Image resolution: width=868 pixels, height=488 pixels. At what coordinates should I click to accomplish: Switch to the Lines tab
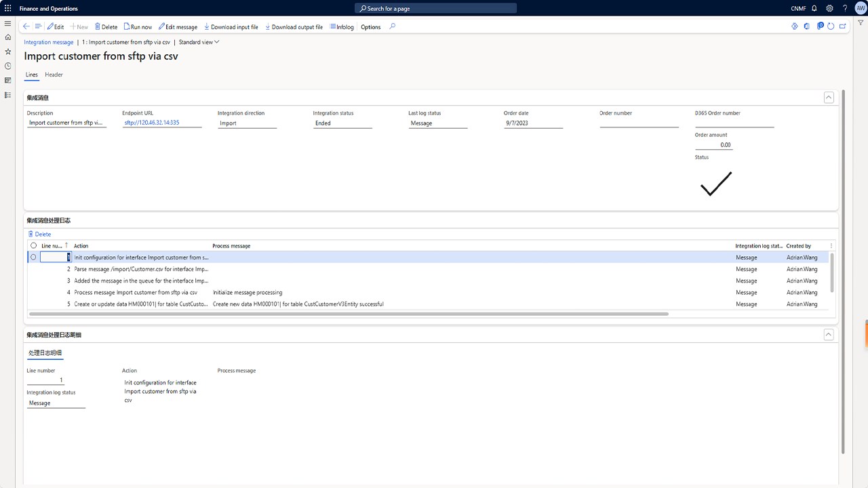pos(32,75)
